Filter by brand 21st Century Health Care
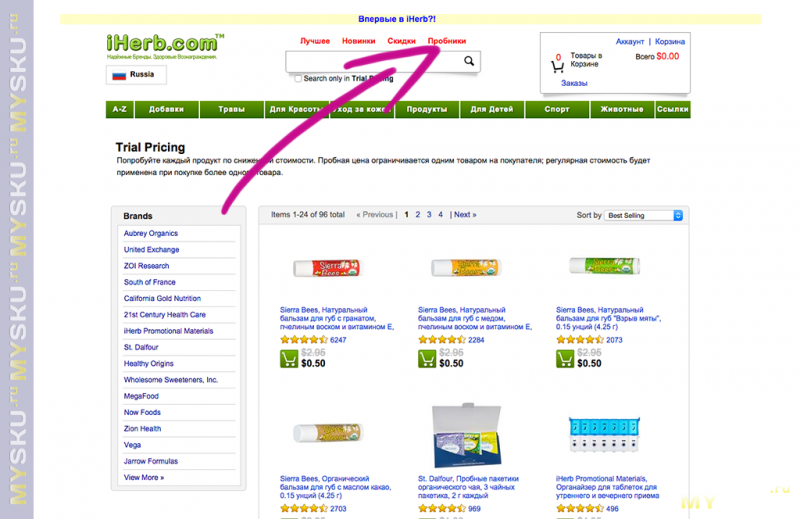 click(x=165, y=315)
